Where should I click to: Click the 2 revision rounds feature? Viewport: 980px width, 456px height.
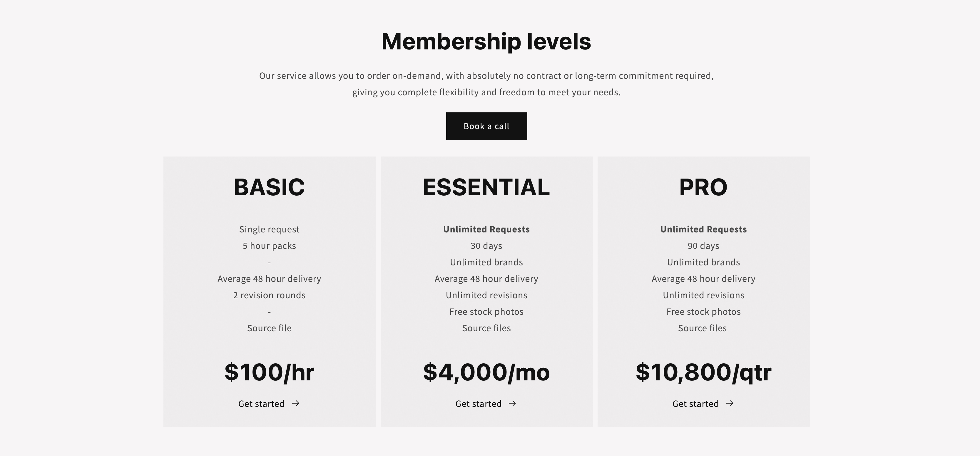point(269,295)
